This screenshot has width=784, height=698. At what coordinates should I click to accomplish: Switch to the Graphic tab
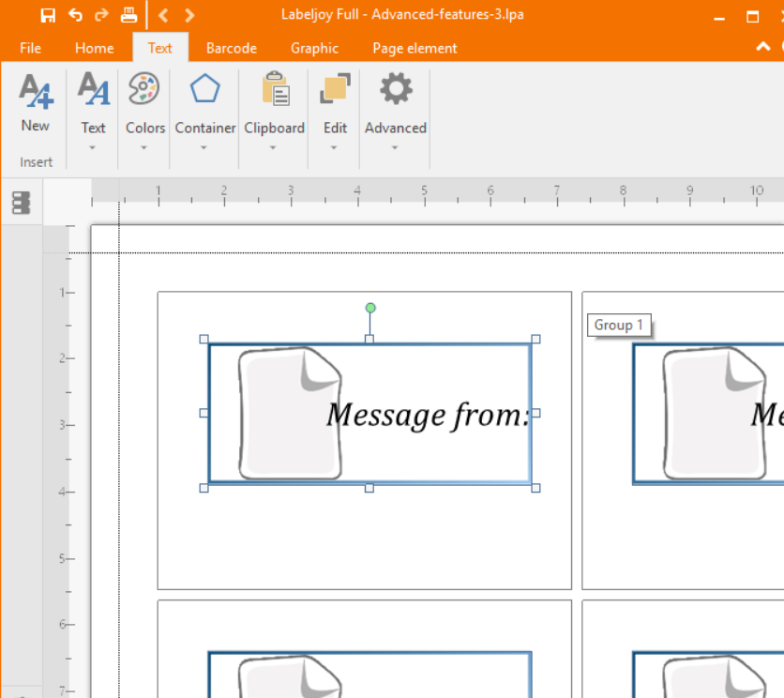pyautogui.click(x=314, y=48)
